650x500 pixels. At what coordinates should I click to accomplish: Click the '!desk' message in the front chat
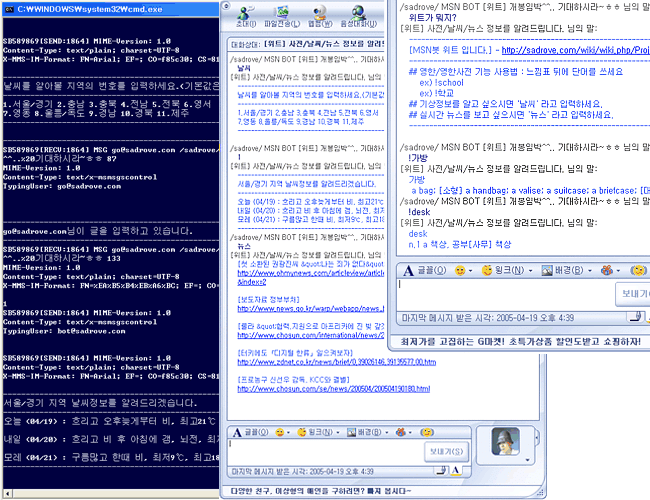(419, 212)
